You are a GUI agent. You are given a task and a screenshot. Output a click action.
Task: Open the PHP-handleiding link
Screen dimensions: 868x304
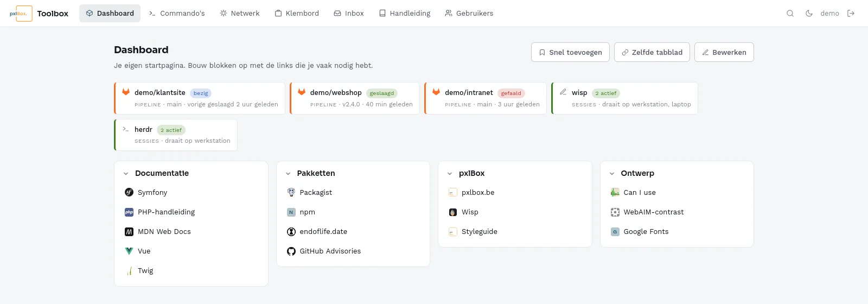pyautogui.click(x=166, y=212)
